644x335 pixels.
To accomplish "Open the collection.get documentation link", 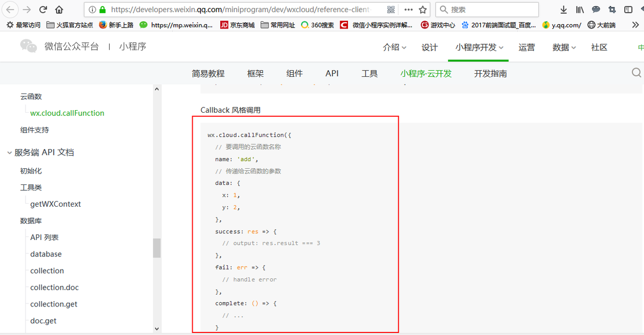I will (x=53, y=304).
